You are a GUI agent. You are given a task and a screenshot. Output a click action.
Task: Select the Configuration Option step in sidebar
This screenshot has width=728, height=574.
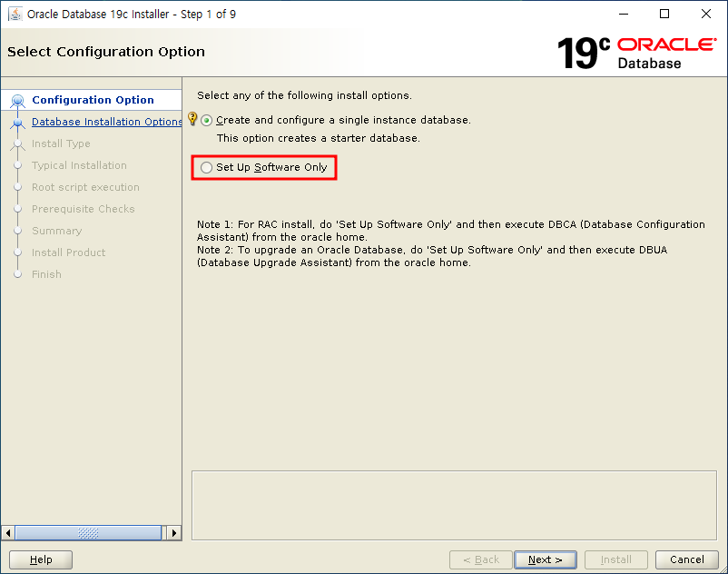[x=93, y=100]
